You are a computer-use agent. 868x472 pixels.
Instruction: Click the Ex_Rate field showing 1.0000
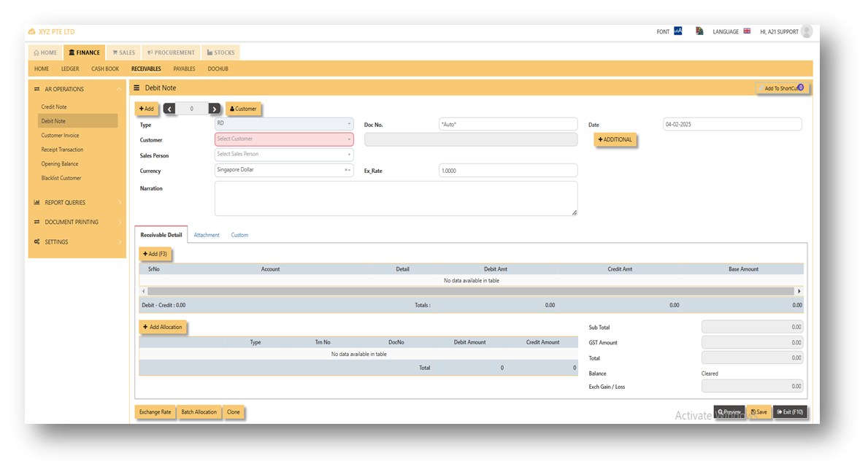click(508, 171)
